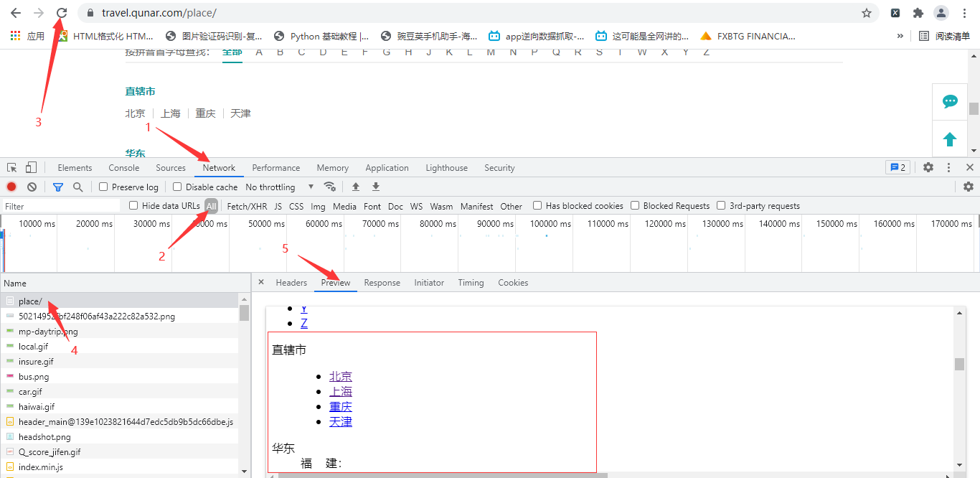Show the Timing tab of the request
This screenshot has height=478, width=980.
click(471, 282)
